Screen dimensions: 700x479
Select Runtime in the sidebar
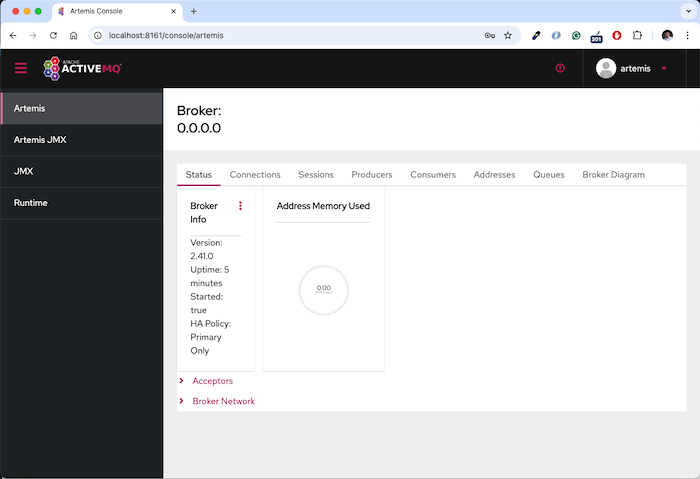click(x=82, y=203)
